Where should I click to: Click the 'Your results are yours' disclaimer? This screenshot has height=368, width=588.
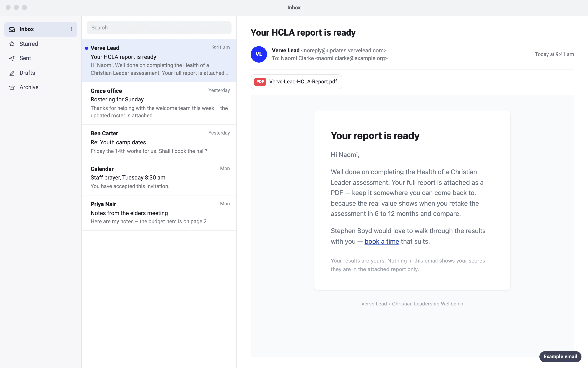(411, 265)
